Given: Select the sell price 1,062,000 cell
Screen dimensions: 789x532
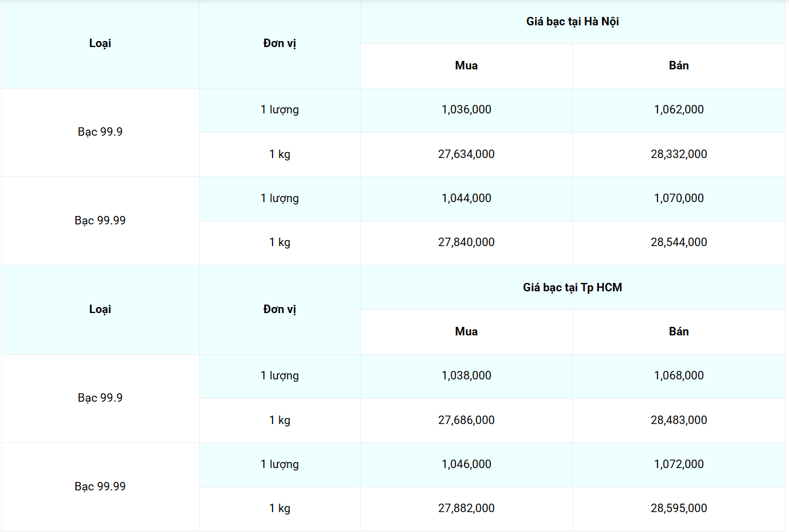Looking at the screenshot, I should click(x=679, y=110).
